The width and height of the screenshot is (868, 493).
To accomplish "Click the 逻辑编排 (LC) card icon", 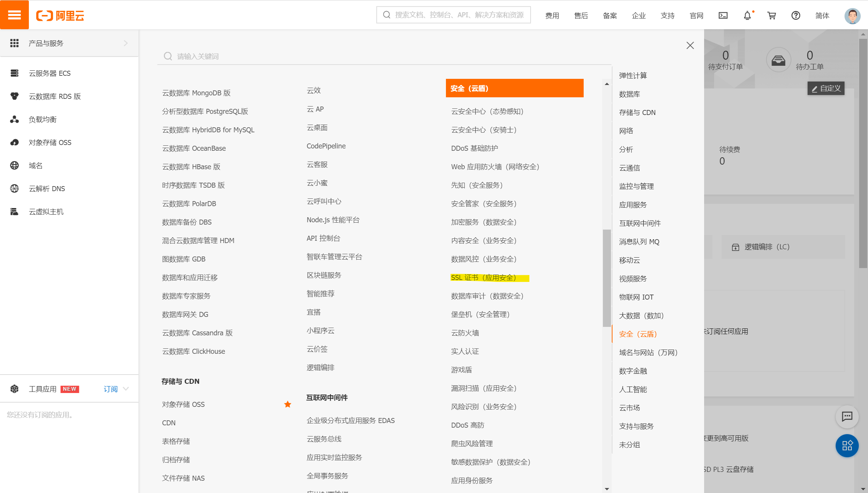I will point(735,247).
